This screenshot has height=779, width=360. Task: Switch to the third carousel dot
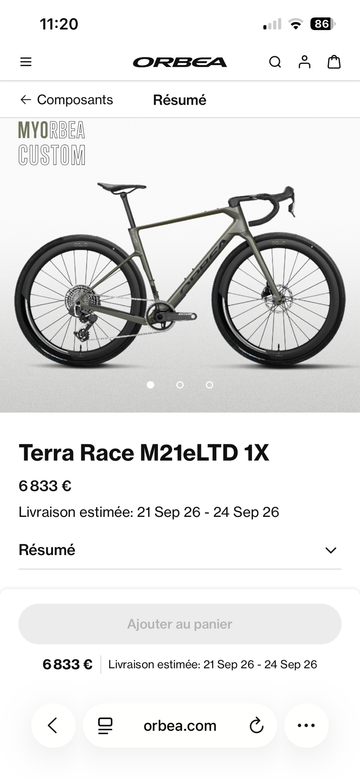(210, 385)
